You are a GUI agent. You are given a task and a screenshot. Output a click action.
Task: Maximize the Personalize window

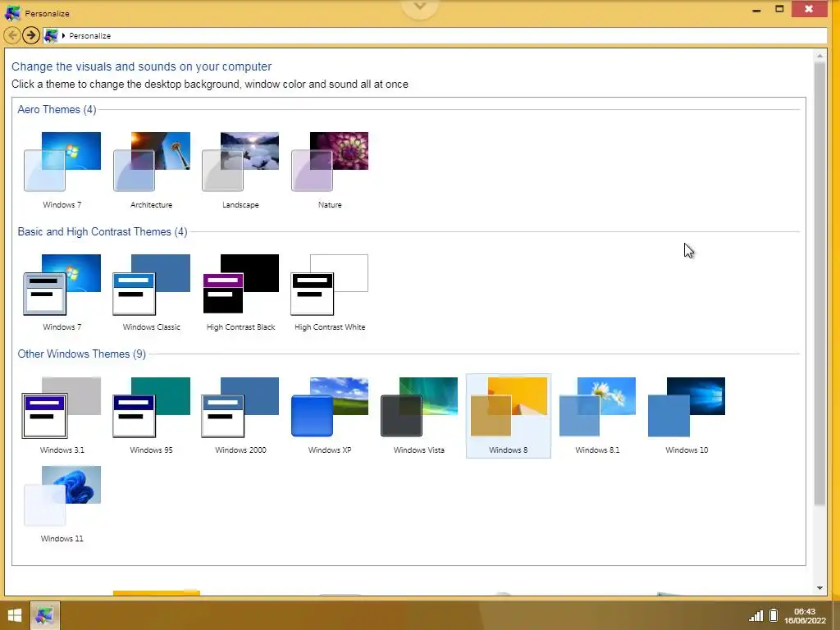point(779,9)
